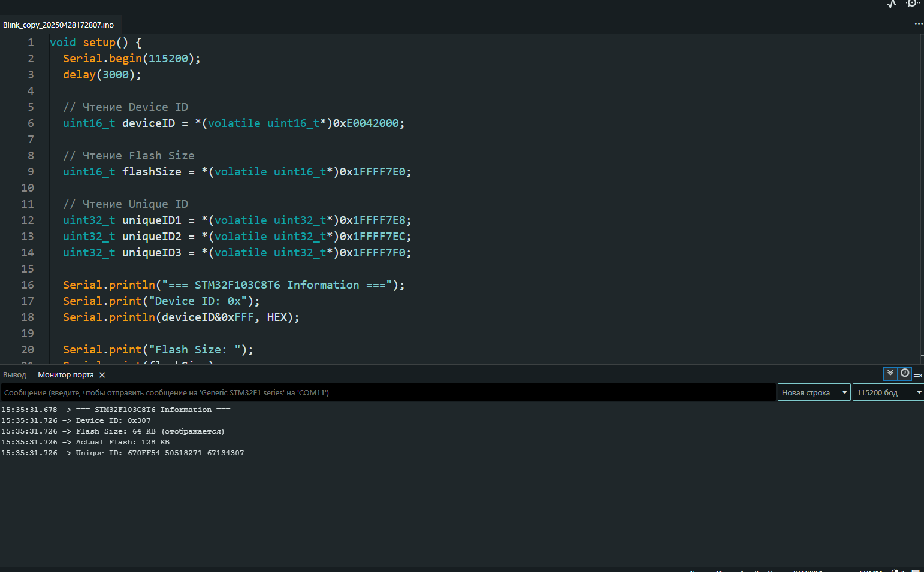Click the Unique ID output line in monitor
The height and width of the screenshot is (572, 924).
click(123, 453)
